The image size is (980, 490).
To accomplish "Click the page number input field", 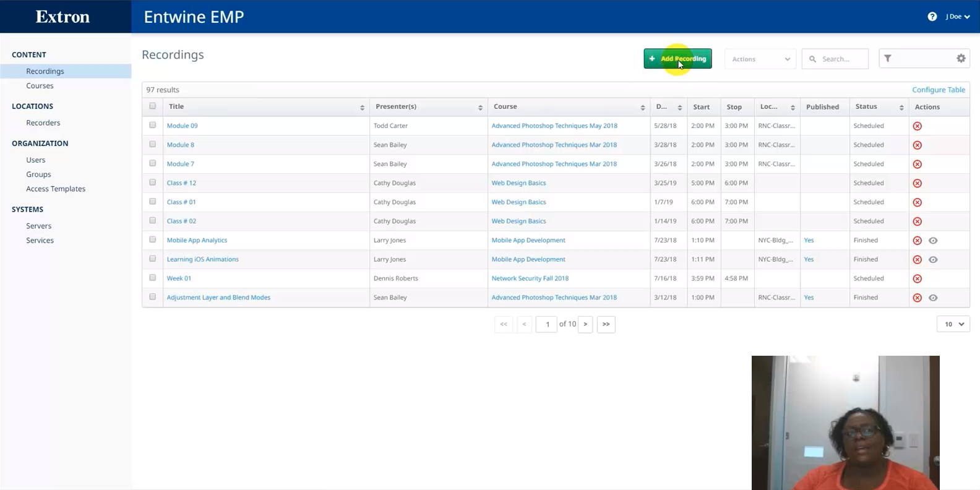I will (x=547, y=324).
